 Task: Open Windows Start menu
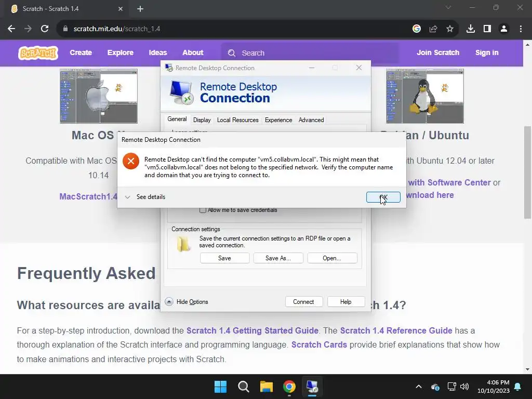pos(220,387)
